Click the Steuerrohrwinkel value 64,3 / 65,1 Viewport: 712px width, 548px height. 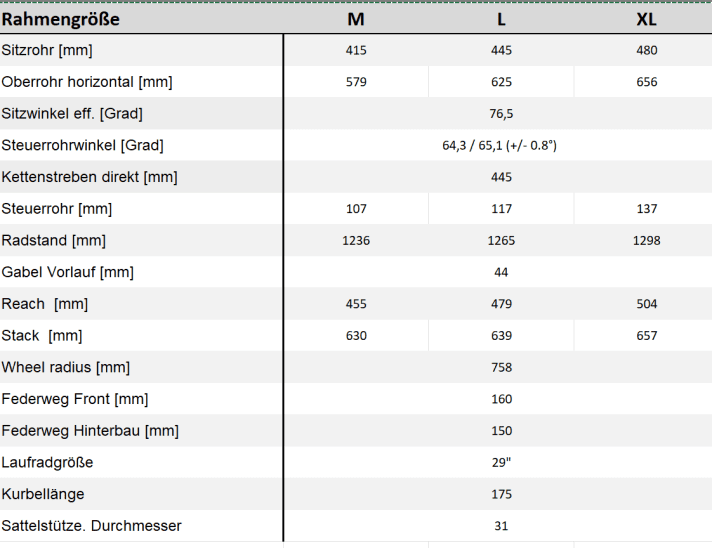click(499, 145)
